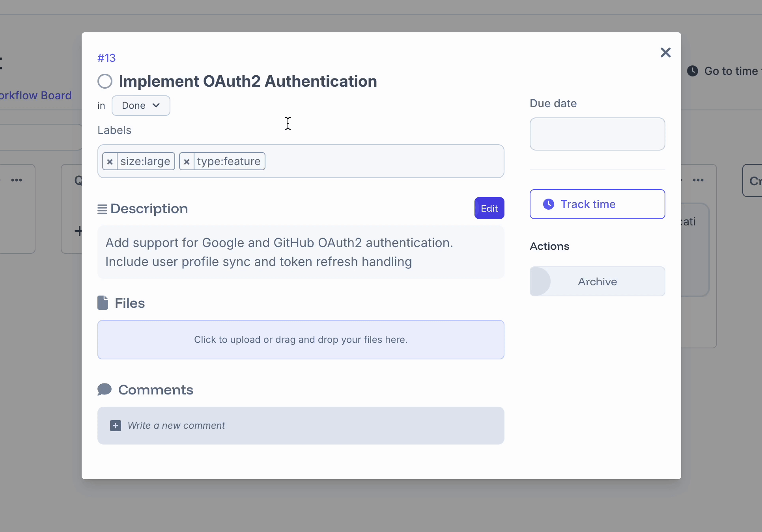Click the Go to time clock icon
This screenshot has width=762, height=532.
[x=693, y=71]
